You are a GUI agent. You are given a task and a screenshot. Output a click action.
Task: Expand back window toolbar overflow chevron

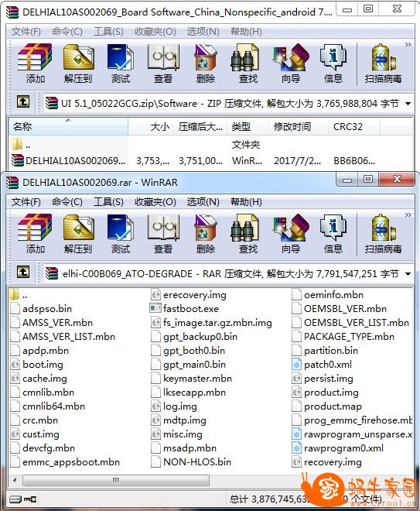[408, 45]
